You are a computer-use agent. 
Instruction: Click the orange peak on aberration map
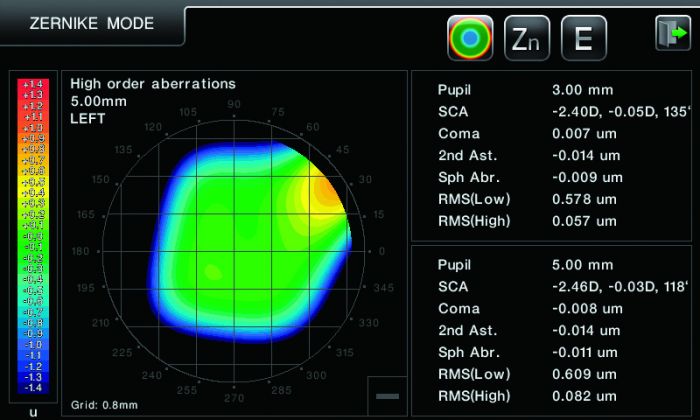325,191
